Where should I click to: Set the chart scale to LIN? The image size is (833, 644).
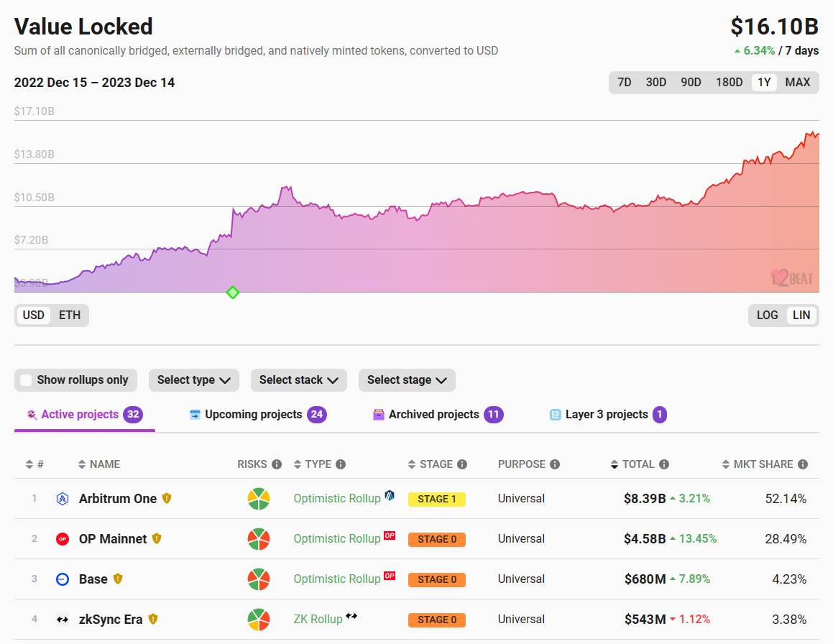(801, 315)
